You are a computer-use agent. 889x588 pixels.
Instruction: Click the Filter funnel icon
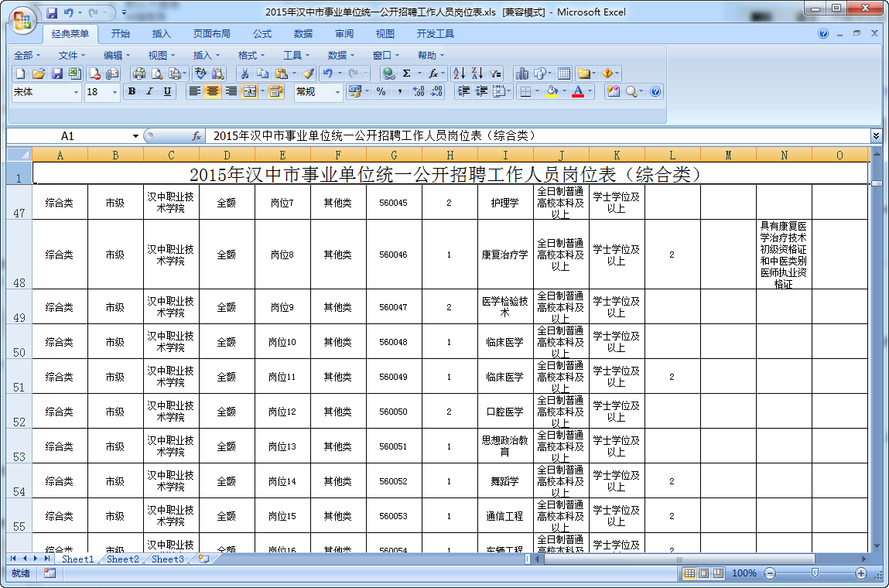495,73
